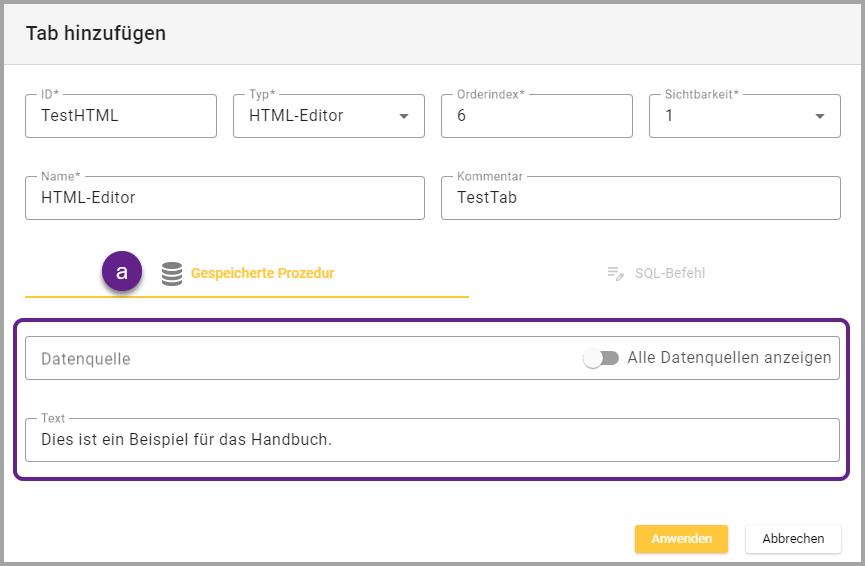Click the Name field with HTML-Editor
Image resolution: width=865 pixels, height=566 pixels.
click(x=224, y=198)
